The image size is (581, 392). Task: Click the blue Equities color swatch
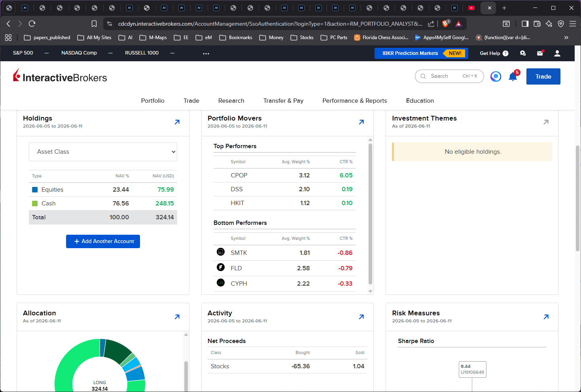[x=35, y=190]
